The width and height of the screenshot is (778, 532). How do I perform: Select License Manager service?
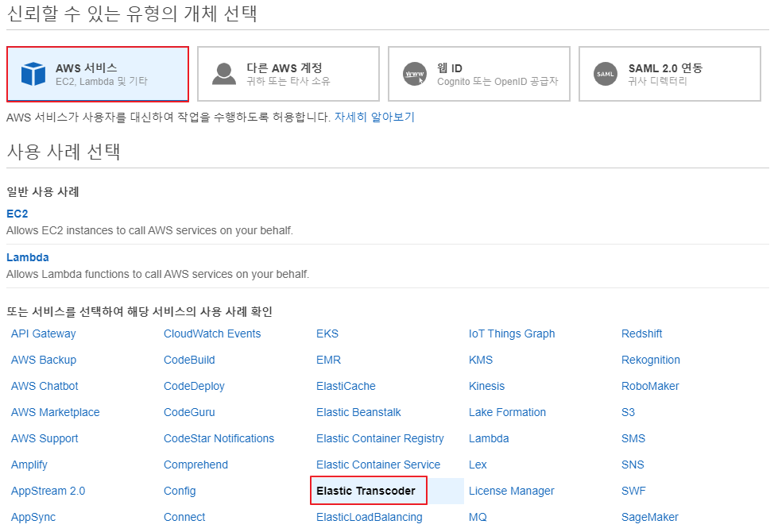click(512, 491)
